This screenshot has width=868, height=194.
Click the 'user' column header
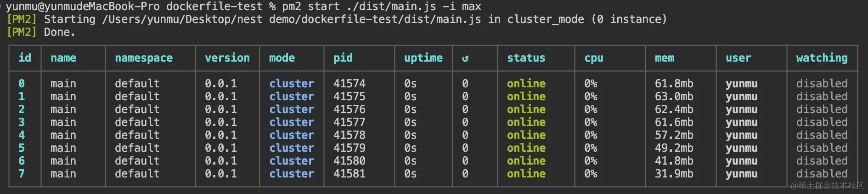(x=738, y=58)
